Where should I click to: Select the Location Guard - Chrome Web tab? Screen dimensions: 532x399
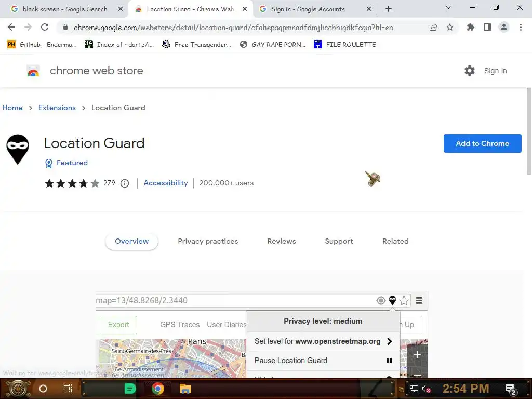[190, 9]
